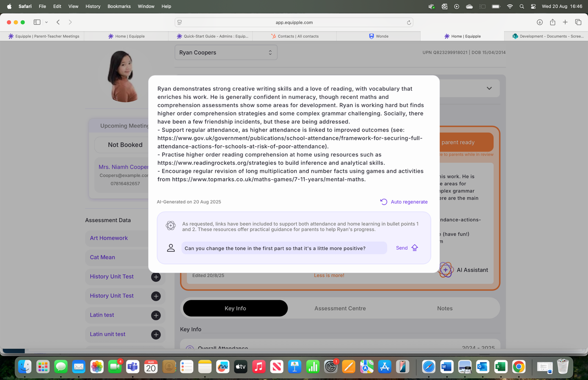Open Control Centre in menu bar

[x=533, y=6]
